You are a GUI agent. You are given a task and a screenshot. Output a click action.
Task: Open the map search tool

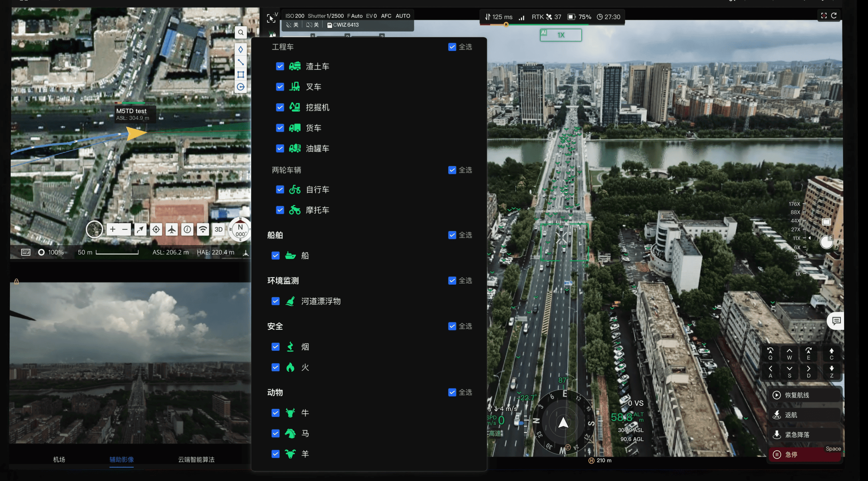pos(241,32)
